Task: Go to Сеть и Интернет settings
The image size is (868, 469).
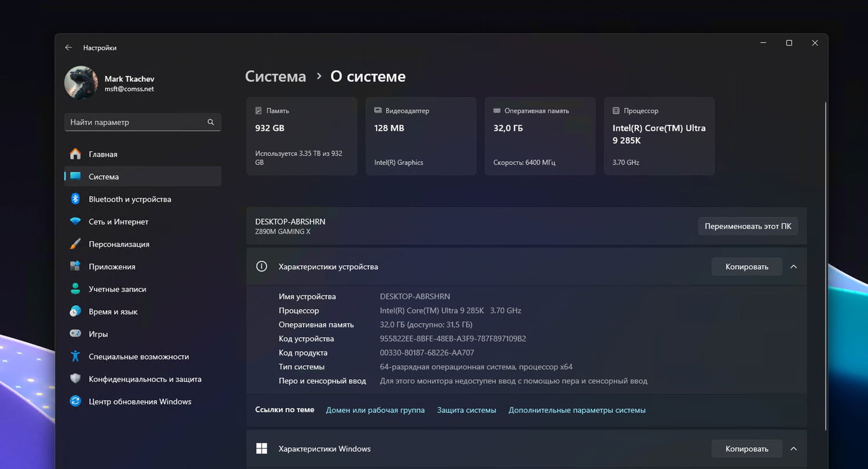Action: [x=142, y=222]
